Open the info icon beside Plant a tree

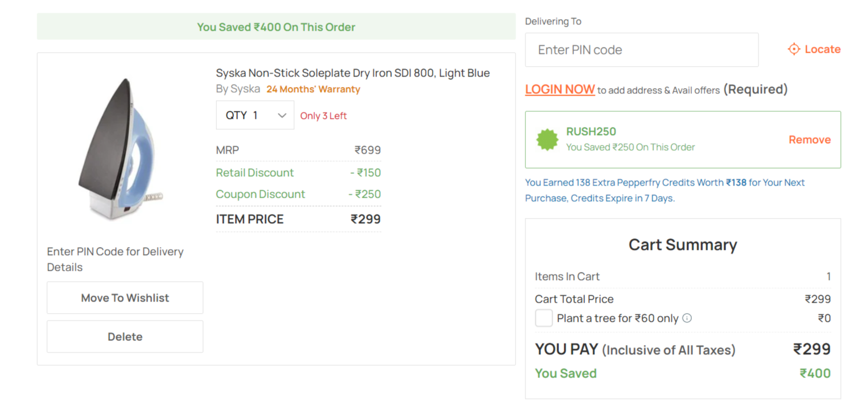[687, 318]
